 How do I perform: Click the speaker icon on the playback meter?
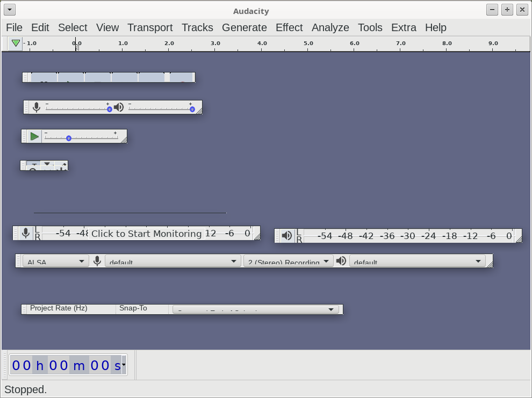tap(287, 235)
